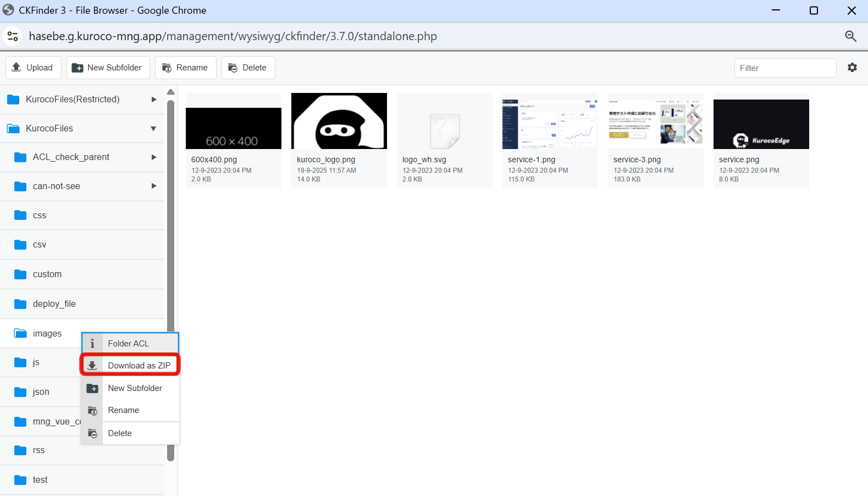Click the service.png file name
The image size is (868, 496).
pos(739,159)
